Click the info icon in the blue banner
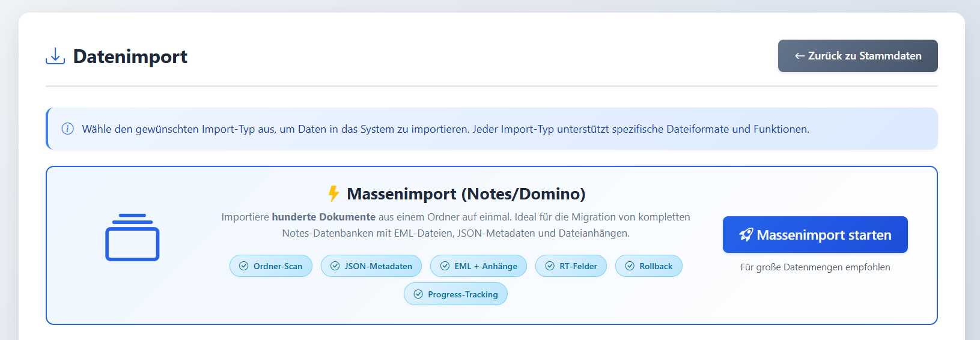The height and width of the screenshot is (340, 980). (x=68, y=129)
